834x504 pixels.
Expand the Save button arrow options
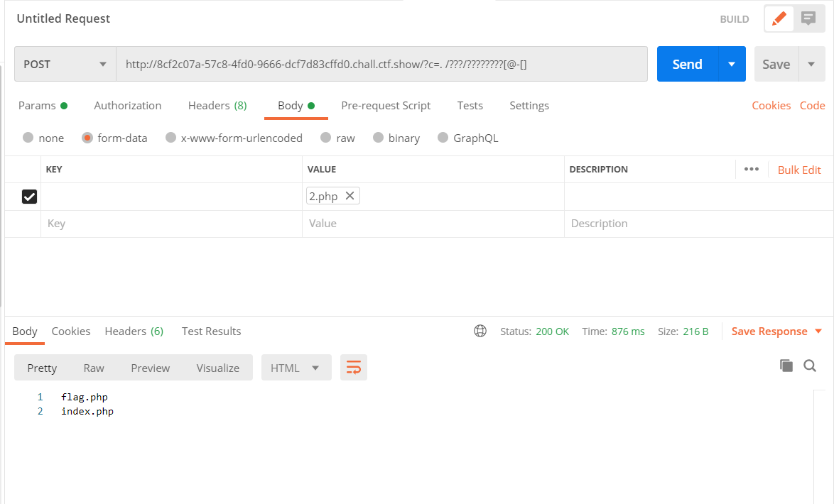click(x=811, y=64)
